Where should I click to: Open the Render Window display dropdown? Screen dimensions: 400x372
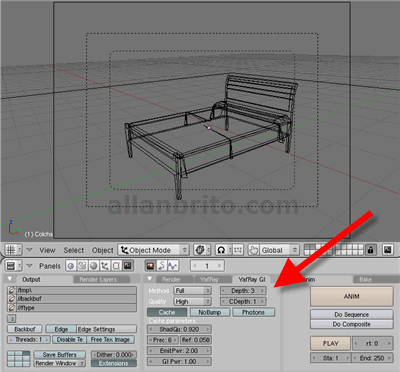coord(59,363)
